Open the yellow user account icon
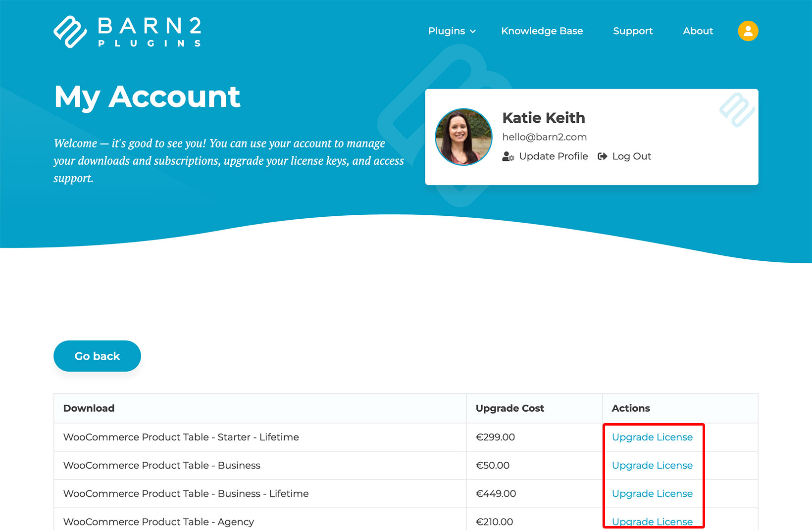The height and width of the screenshot is (530, 812). pos(748,31)
